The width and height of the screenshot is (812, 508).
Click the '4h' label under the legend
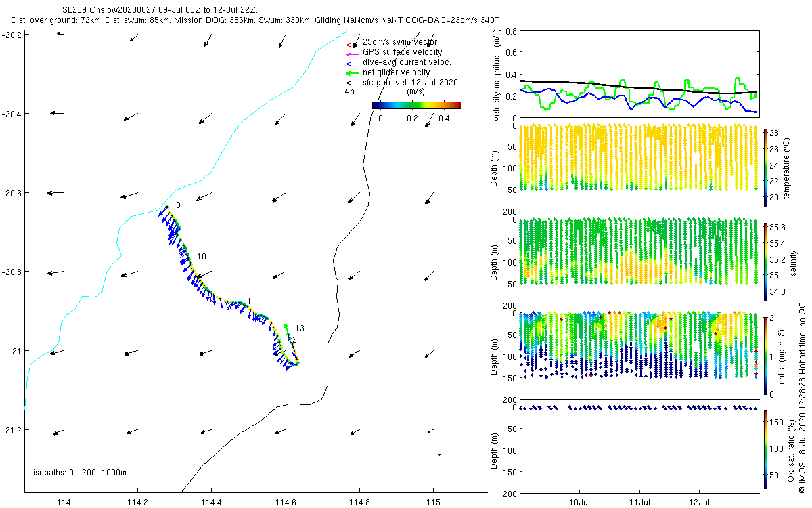[x=350, y=91]
